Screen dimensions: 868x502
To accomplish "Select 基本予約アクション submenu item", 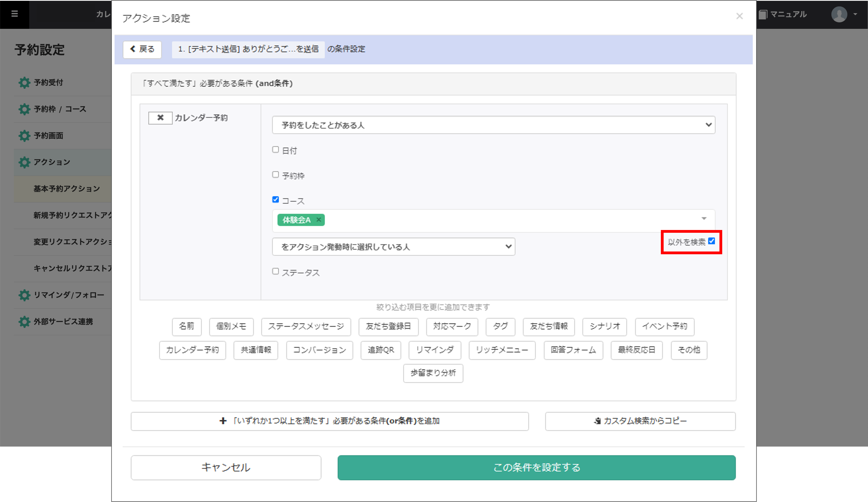I will (62, 189).
